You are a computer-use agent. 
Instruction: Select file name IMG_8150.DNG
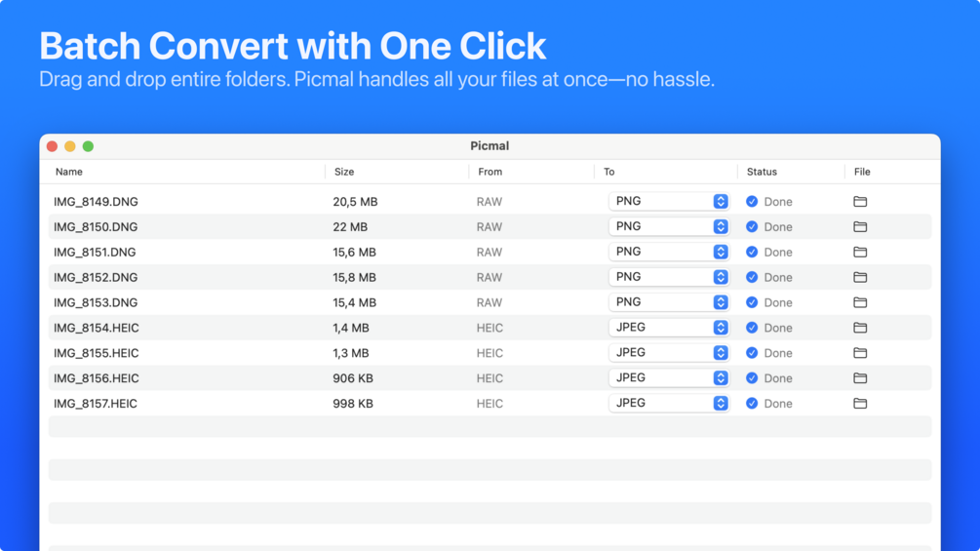[96, 227]
